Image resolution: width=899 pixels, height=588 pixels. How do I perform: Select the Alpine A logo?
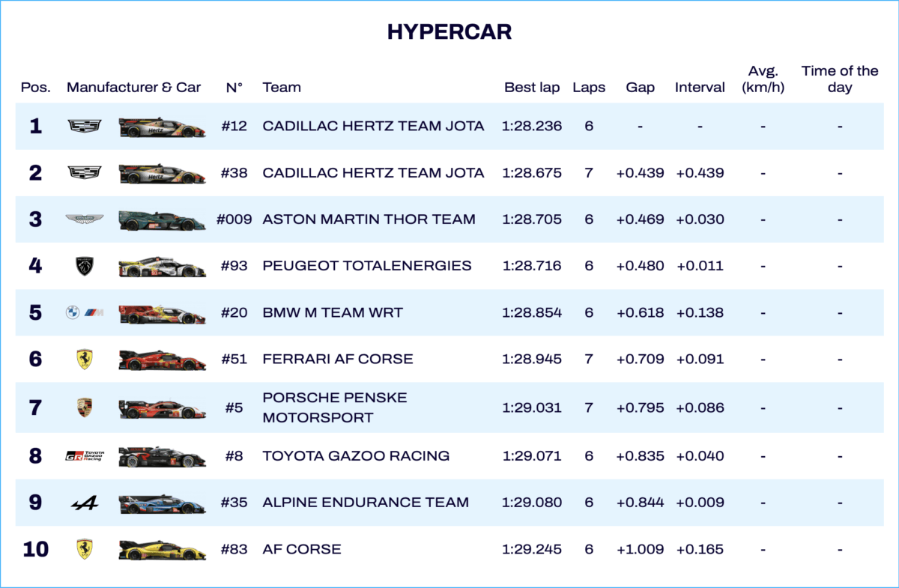(x=85, y=503)
